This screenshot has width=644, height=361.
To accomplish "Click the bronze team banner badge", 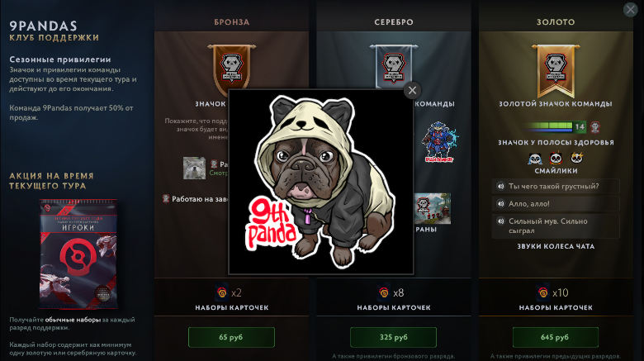I will (232, 67).
